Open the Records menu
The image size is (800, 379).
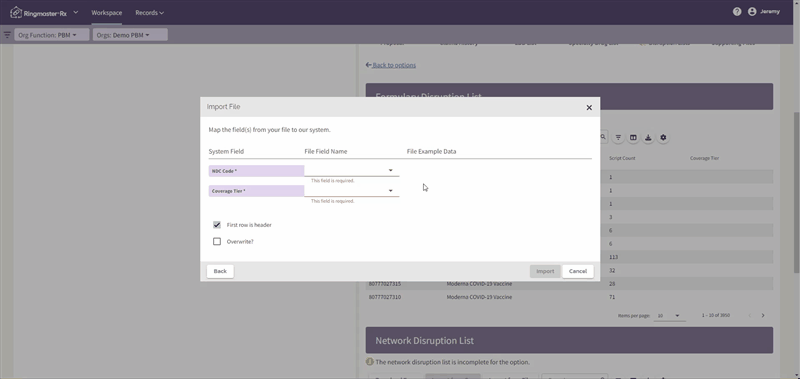tap(149, 13)
